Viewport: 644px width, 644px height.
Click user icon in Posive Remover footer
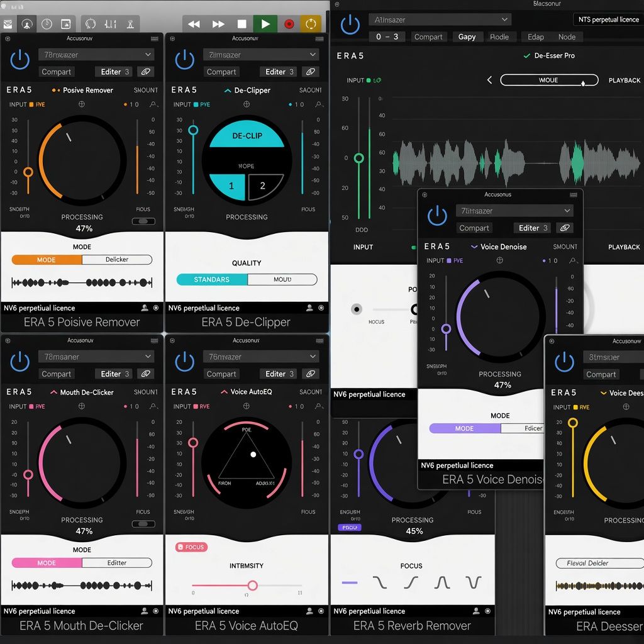pos(145,308)
